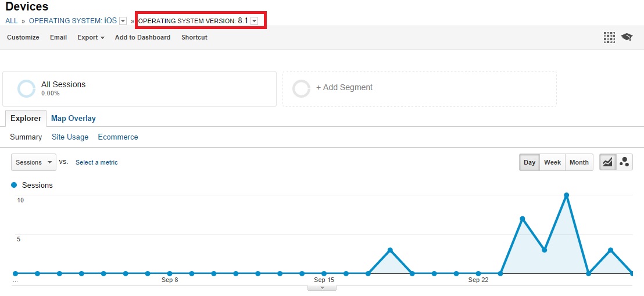Open the Export menu
Screen dimensions: 644x296
91,37
